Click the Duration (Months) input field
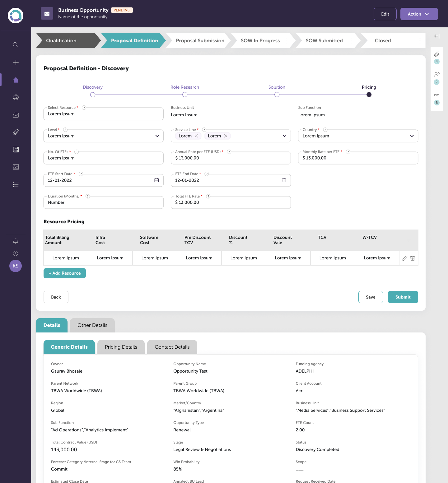 tap(103, 202)
